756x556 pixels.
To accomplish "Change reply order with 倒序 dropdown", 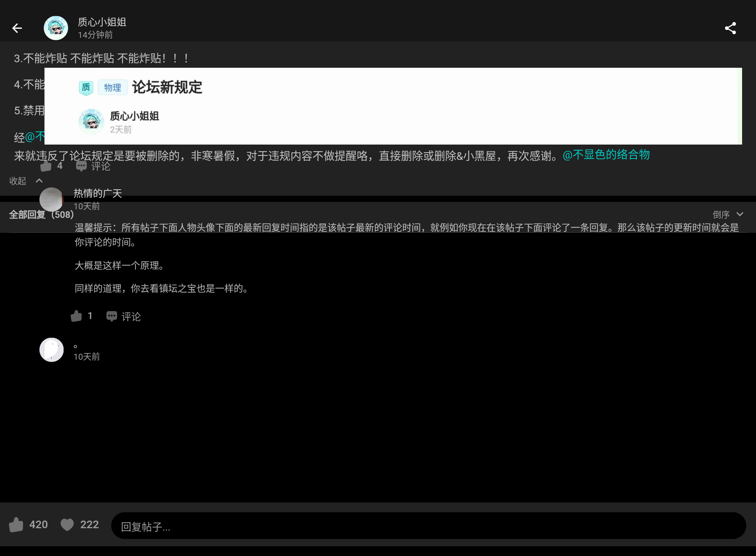I will pyautogui.click(x=728, y=214).
